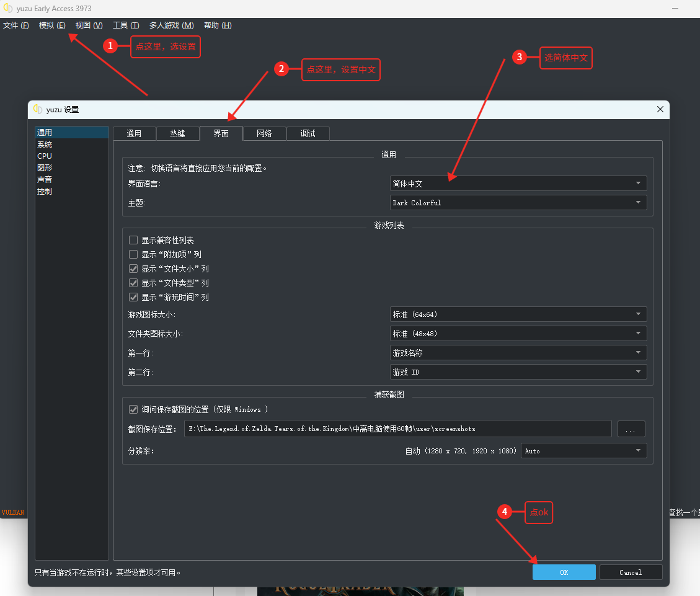Screen dimensions: 700x596
Task: Click the browse "..." button for screenshot path
Action: [631, 429]
